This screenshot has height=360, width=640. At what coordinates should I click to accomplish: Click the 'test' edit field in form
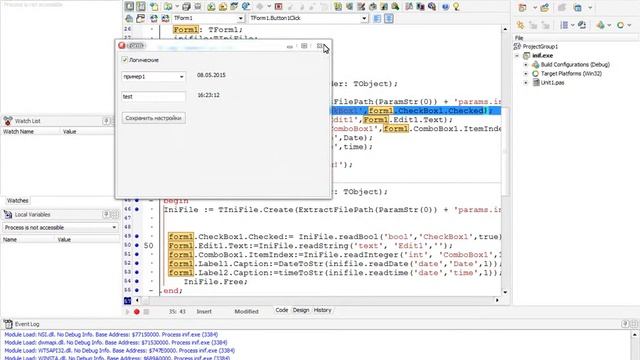pos(153,96)
